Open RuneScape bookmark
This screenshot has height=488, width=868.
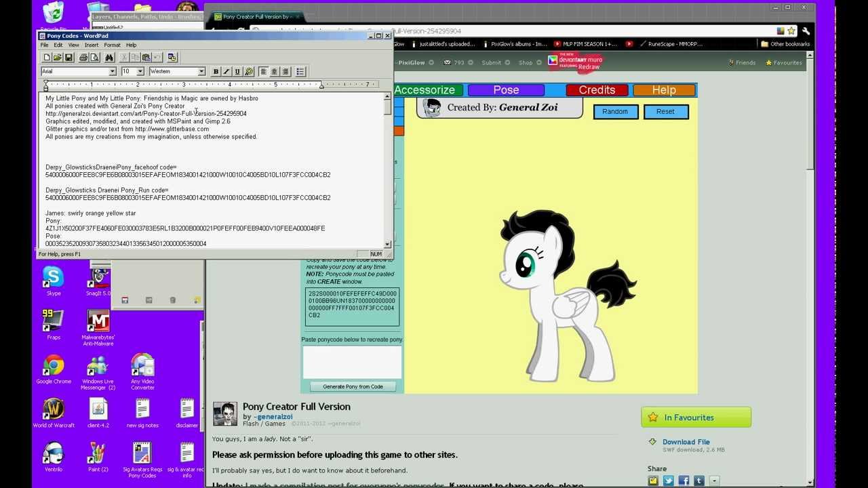tap(670, 44)
